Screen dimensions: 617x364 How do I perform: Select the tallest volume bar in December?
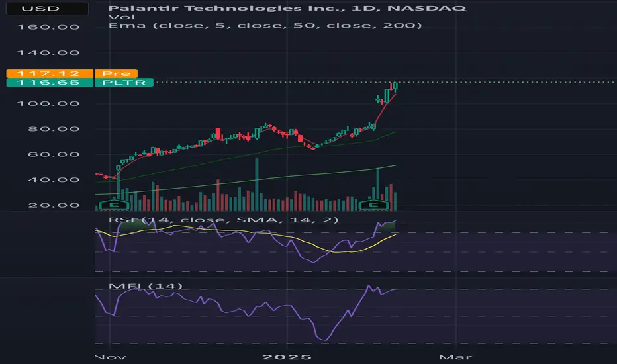click(x=257, y=185)
